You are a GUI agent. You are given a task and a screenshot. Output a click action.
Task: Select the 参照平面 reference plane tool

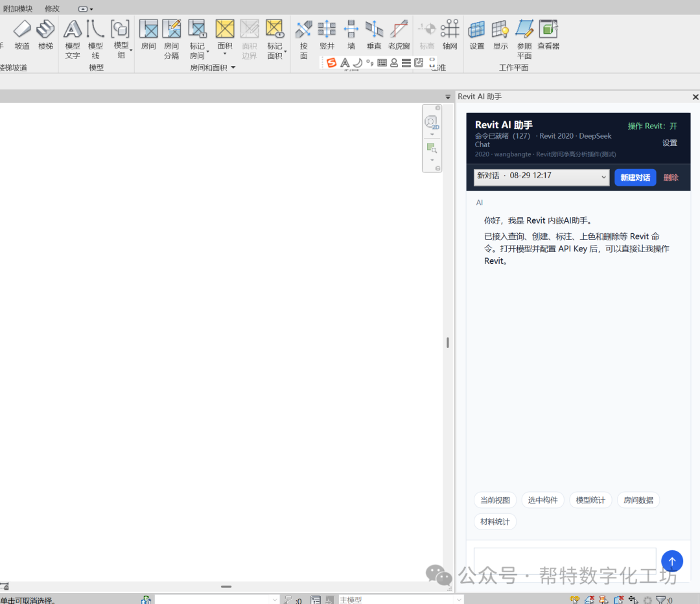tap(524, 40)
